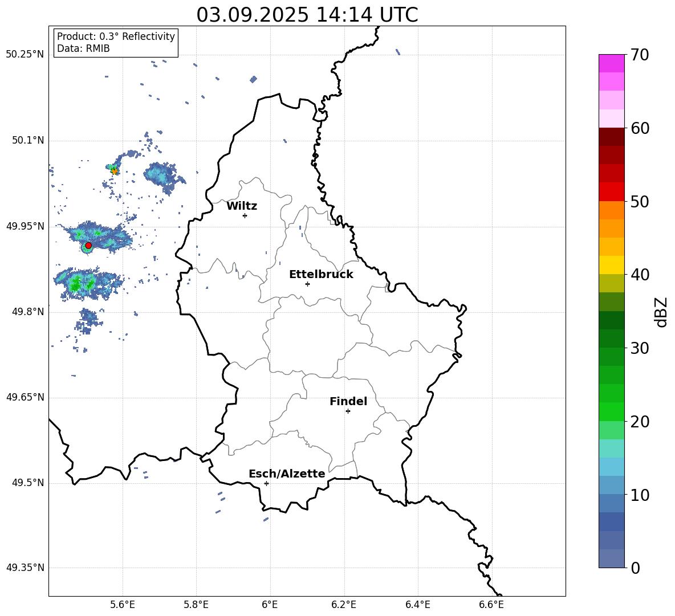This screenshot has width=675, height=616.
Task: Click the Esch/Alzette city label
Action: [x=287, y=474]
